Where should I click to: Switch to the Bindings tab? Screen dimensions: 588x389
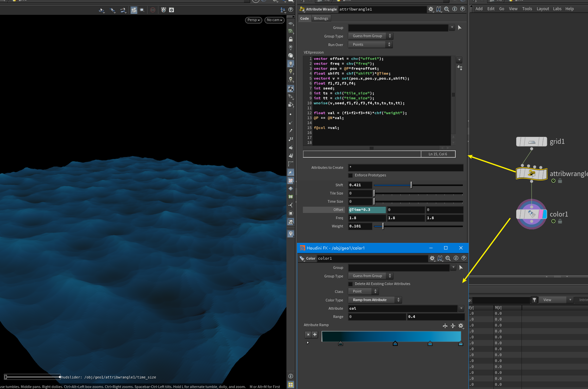pyautogui.click(x=321, y=18)
